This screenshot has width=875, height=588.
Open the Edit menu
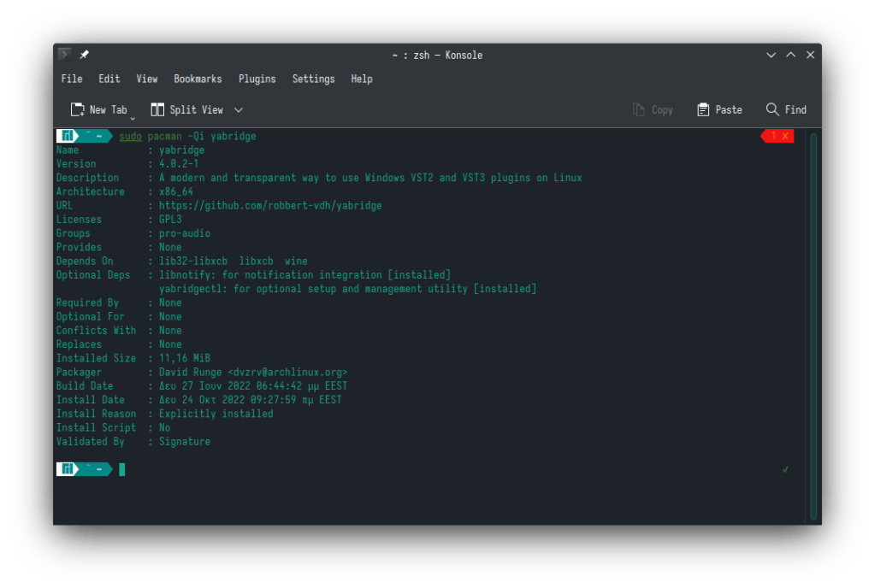pyautogui.click(x=109, y=79)
